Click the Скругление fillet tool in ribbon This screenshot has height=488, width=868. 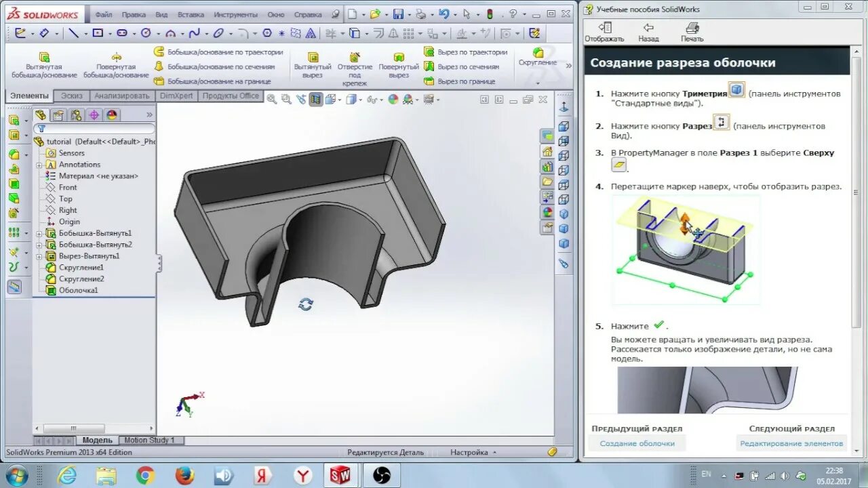tap(538, 57)
